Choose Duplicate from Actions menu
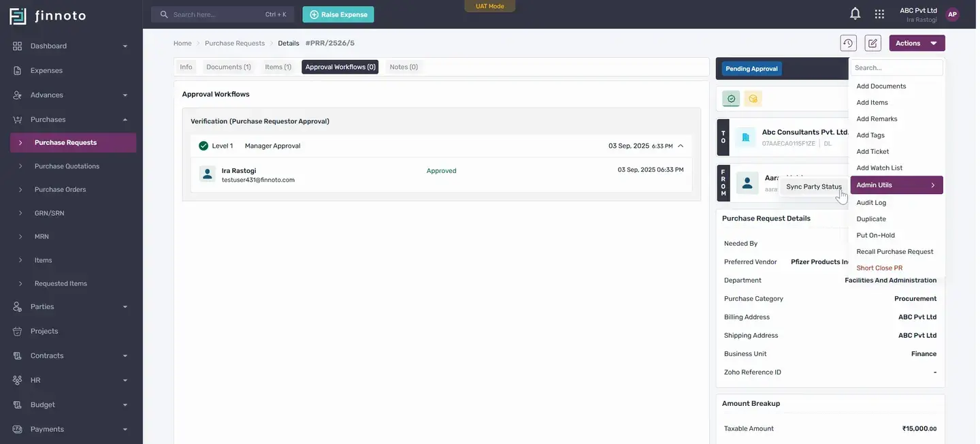Image resolution: width=980 pixels, height=444 pixels. (x=896, y=219)
